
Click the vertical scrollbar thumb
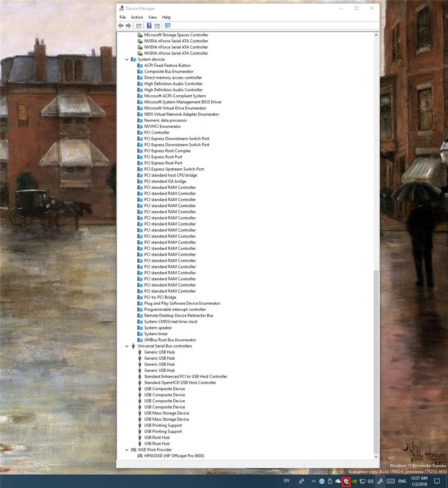pos(376,362)
